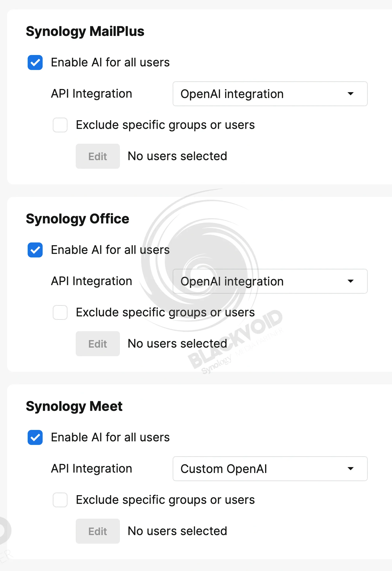Open the MailPlus API Integration dropdown
This screenshot has width=392, height=571.
(270, 94)
